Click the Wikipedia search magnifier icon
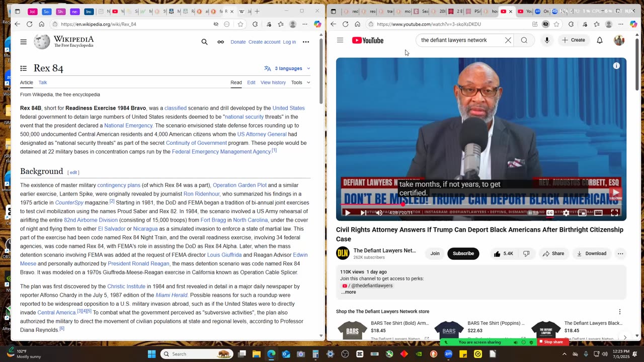Screen dimensions: 644x362 [204, 42]
